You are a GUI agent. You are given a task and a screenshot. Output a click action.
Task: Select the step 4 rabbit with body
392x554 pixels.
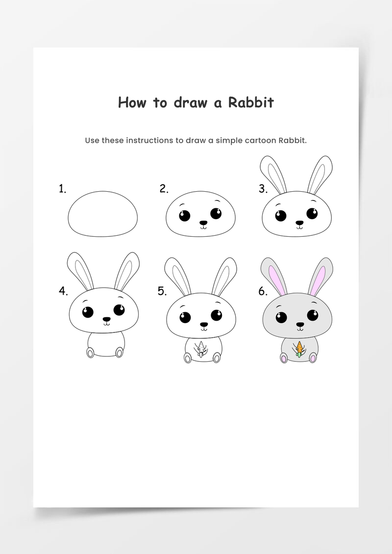pyautogui.click(x=103, y=305)
